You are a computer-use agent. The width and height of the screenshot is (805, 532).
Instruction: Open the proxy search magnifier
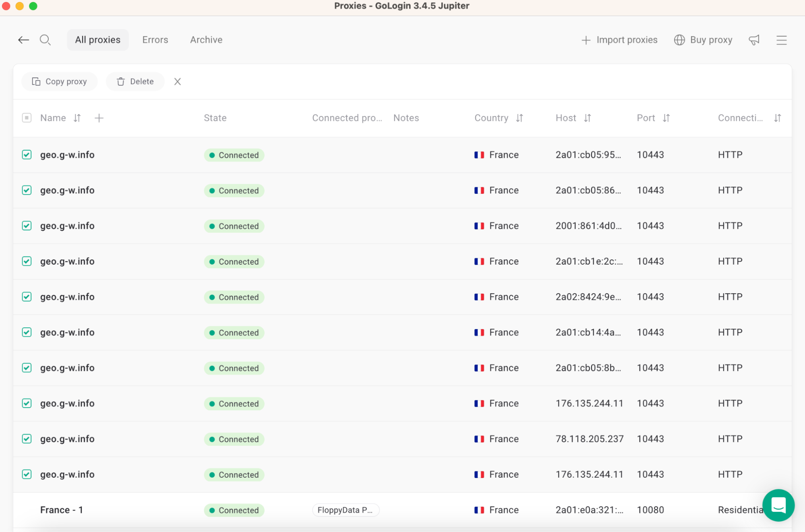[45, 40]
